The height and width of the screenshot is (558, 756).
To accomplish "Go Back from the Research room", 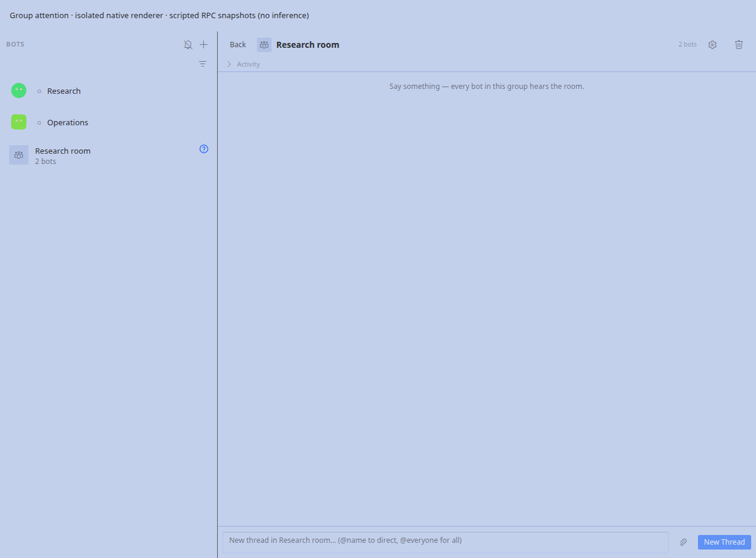I will [238, 45].
